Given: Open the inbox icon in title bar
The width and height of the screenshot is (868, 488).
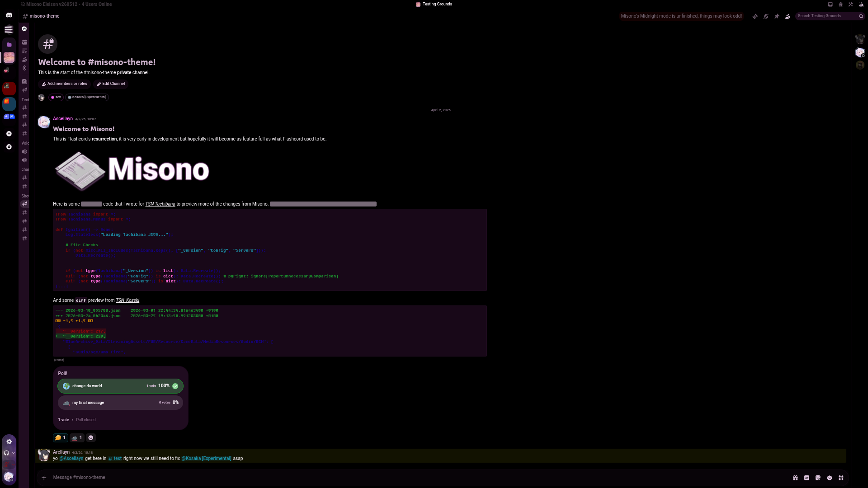Looking at the screenshot, I should coord(830,5).
